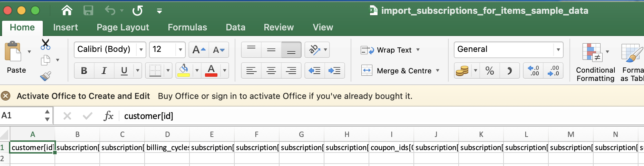Click the Home house icon in title bar
The width and height of the screenshot is (644, 166).
[x=67, y=11]
